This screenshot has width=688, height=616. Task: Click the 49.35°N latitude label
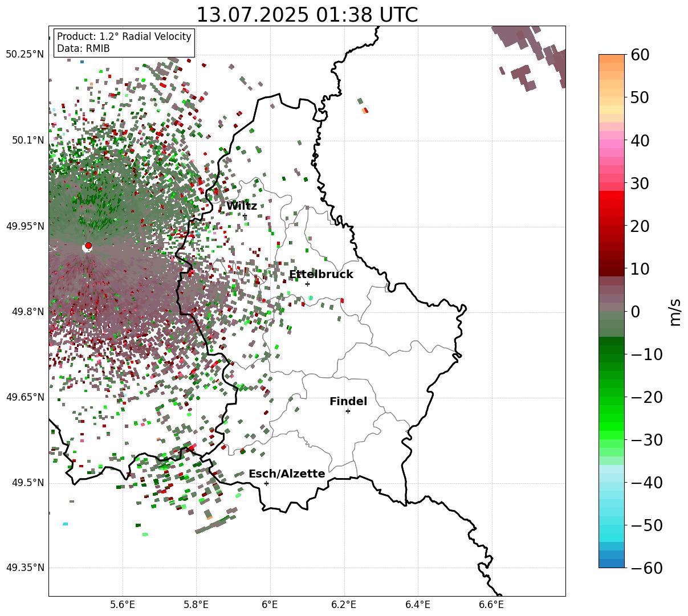click(x=25, y=568)
